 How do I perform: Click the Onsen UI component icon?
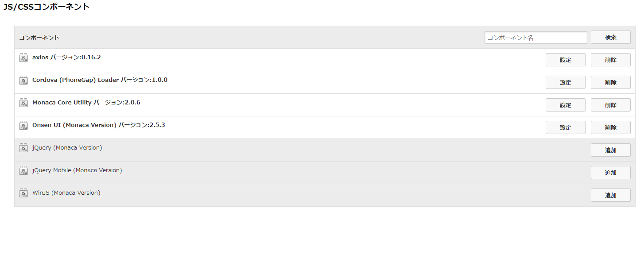pos(23,125)
